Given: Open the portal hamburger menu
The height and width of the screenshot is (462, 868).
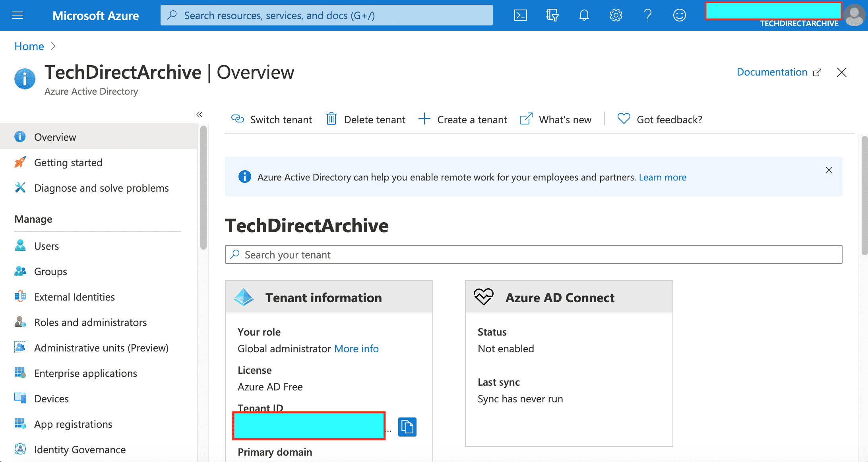Looking at the screenshot, I should click(x=17, y=16).
